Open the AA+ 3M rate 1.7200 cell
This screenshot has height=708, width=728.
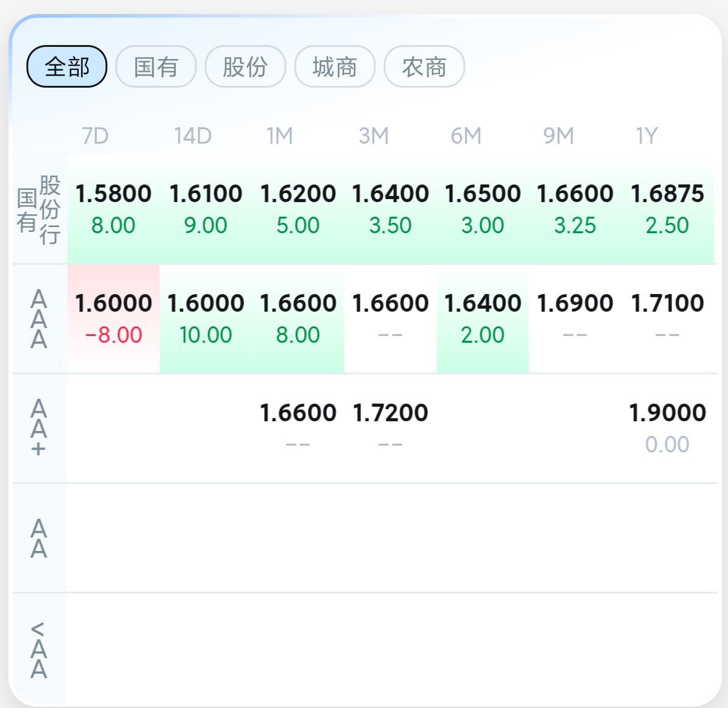(x=390, y=428)
